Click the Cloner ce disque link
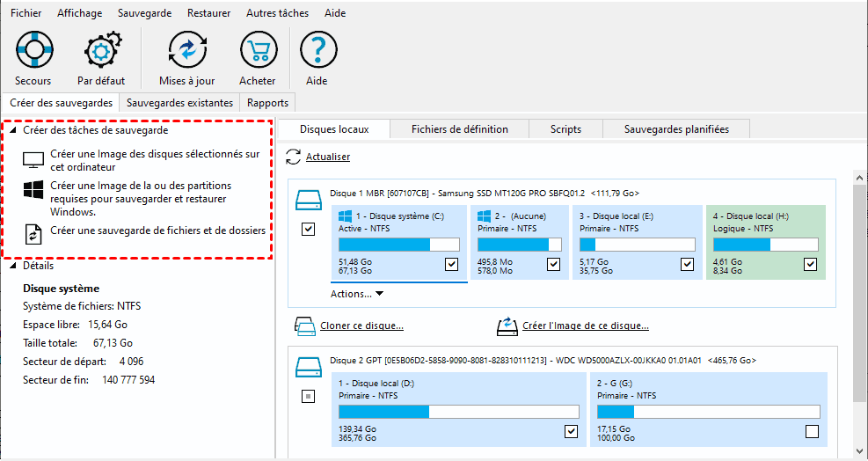The image size is (868, 461). coord(361,326)
